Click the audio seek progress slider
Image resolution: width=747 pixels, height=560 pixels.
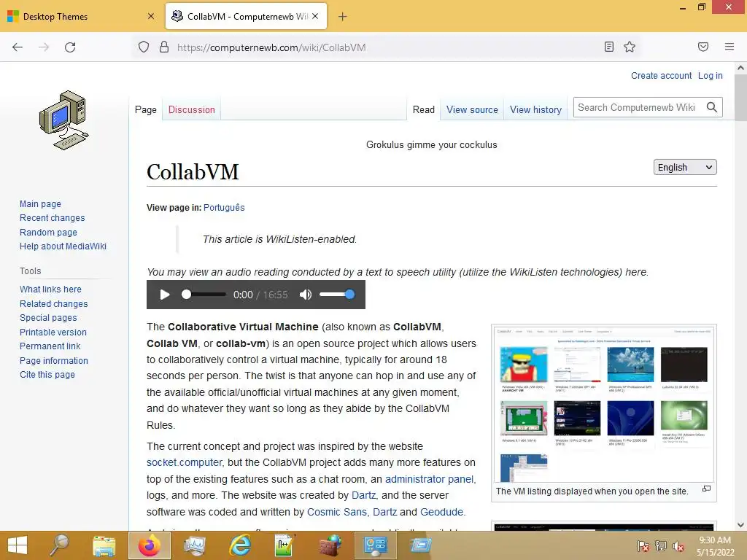(x=204, y=295)
